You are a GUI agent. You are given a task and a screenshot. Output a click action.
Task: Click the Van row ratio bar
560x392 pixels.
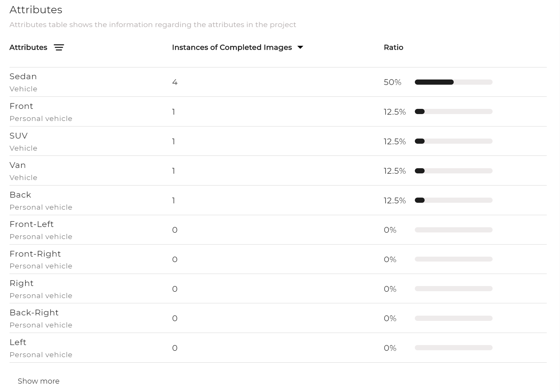(x=453, y=171)
